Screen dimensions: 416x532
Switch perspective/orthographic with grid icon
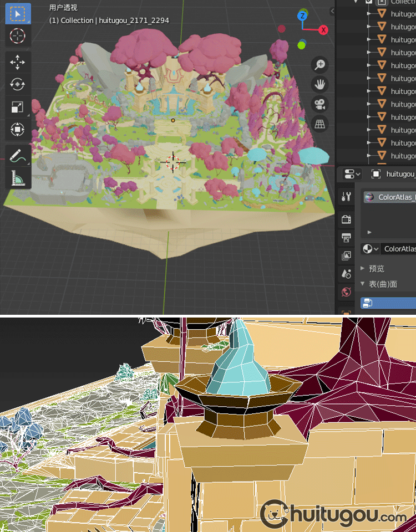tap(319, 124)
